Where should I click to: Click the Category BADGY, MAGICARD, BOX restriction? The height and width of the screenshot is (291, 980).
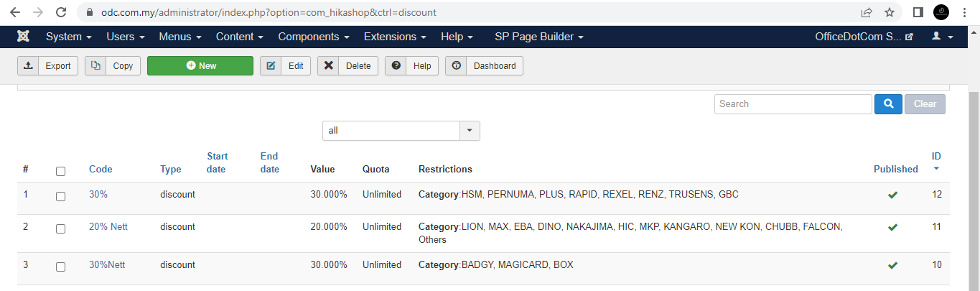coord(496,265)
